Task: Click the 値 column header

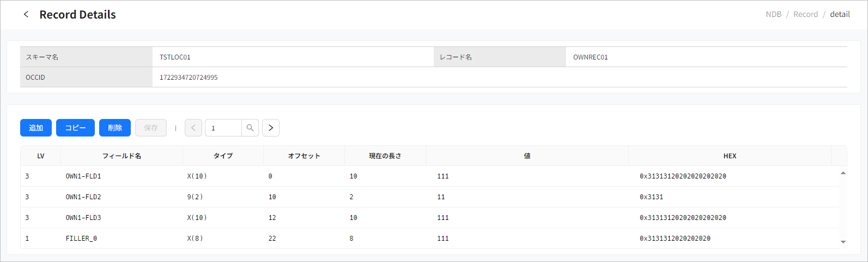Action: [x=527, y=156]
